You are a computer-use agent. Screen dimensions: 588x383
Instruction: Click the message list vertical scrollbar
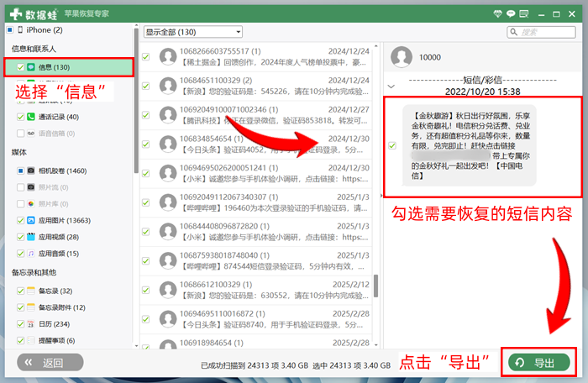click(375, 286)
